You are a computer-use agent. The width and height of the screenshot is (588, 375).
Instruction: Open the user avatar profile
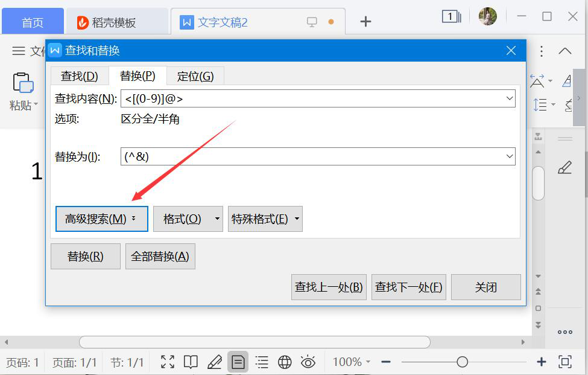tap(488, 16)
